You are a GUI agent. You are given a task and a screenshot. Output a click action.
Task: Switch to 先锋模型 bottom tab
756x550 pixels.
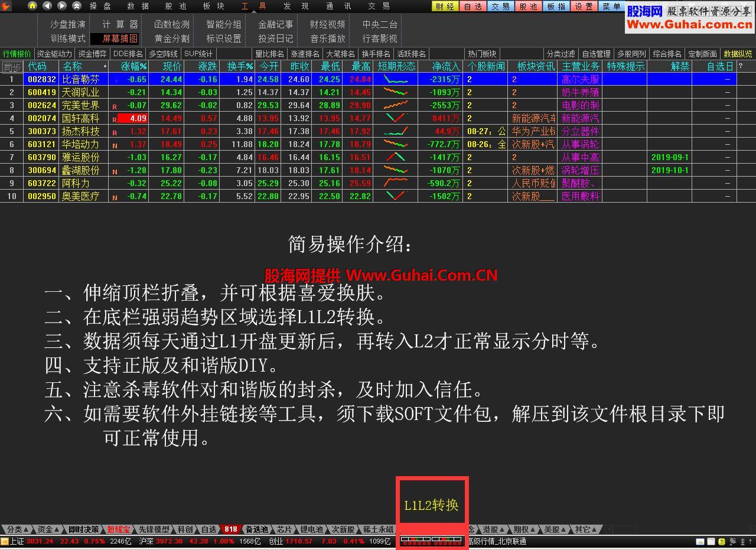(154, 529)
